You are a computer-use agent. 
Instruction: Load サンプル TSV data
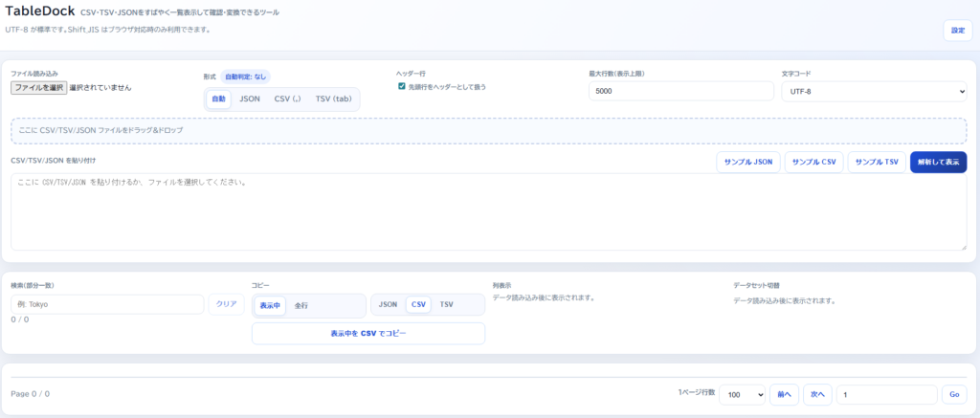(x=877, y=163)
